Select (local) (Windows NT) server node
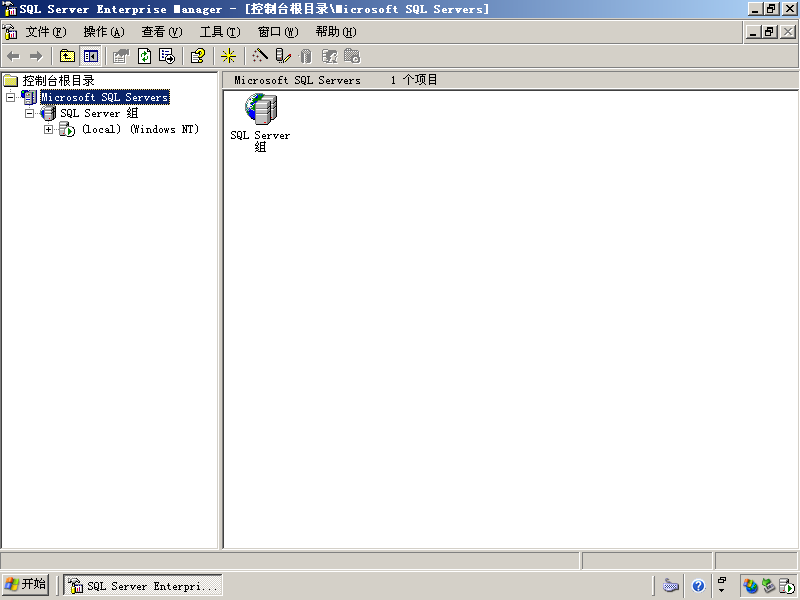 (x=140, y=130)
